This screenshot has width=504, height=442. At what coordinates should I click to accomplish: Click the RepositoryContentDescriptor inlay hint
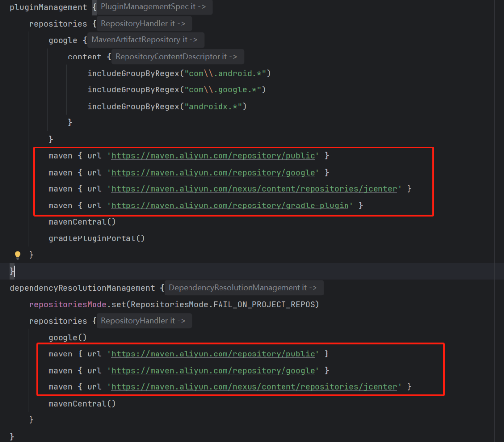pyautogui.click(x=176, y=57)
